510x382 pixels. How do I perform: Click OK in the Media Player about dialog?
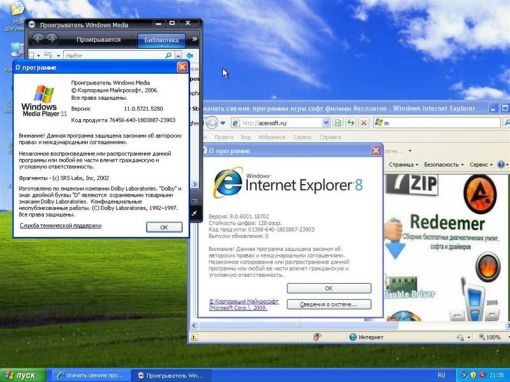(164, 227)
